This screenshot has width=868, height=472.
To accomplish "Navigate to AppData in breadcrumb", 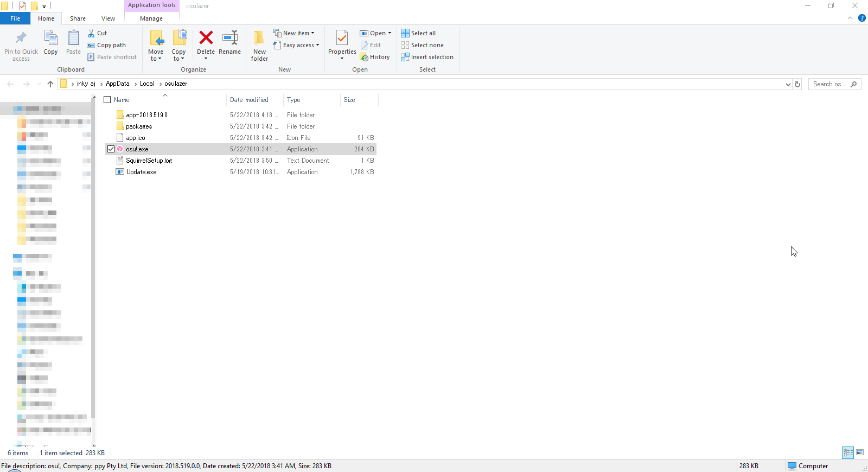I will (118, 84).
